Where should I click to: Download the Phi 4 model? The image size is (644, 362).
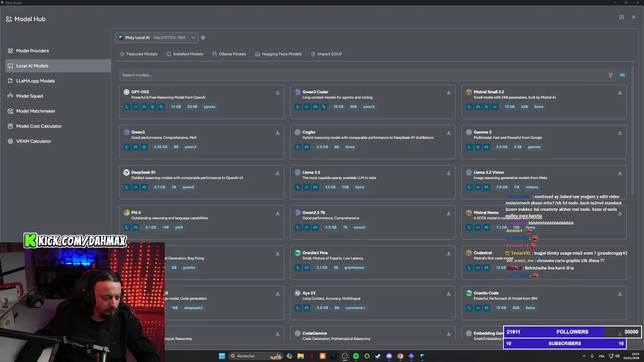(277, 213)
